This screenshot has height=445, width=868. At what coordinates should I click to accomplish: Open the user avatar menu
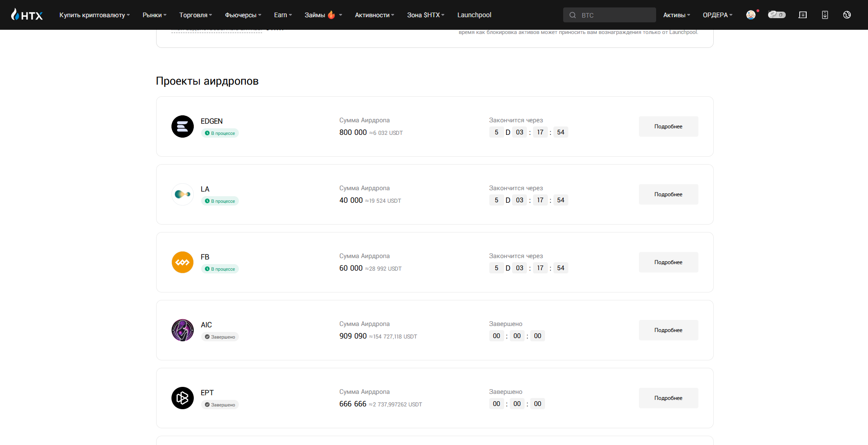(x=751, y=15)
